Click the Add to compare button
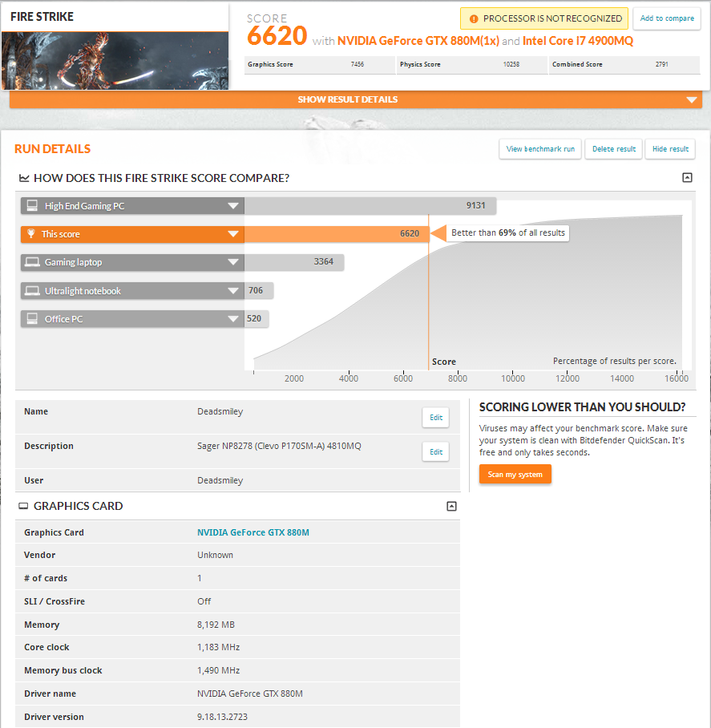 click(667, 18)
